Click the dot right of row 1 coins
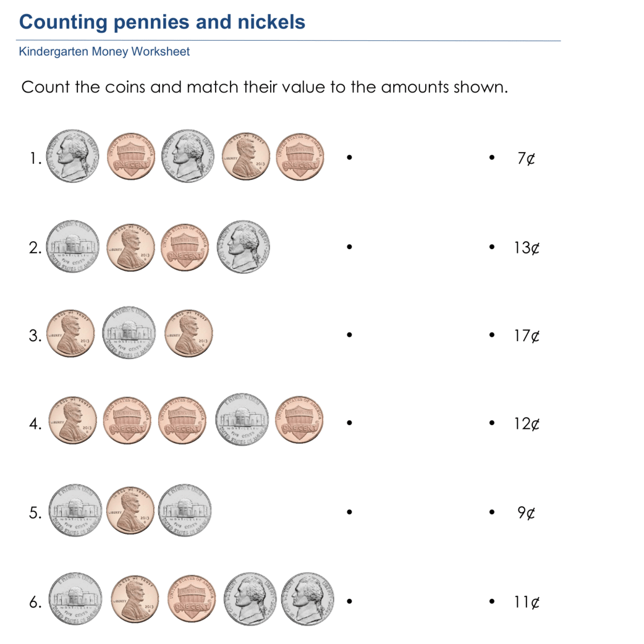 click(349, 158)
